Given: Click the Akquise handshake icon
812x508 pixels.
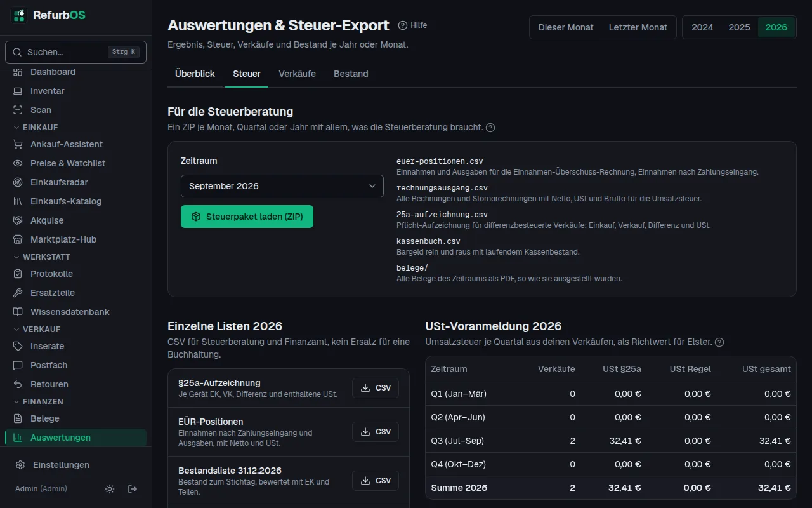Looking at the screenshot, I should (x=18, y=220).
